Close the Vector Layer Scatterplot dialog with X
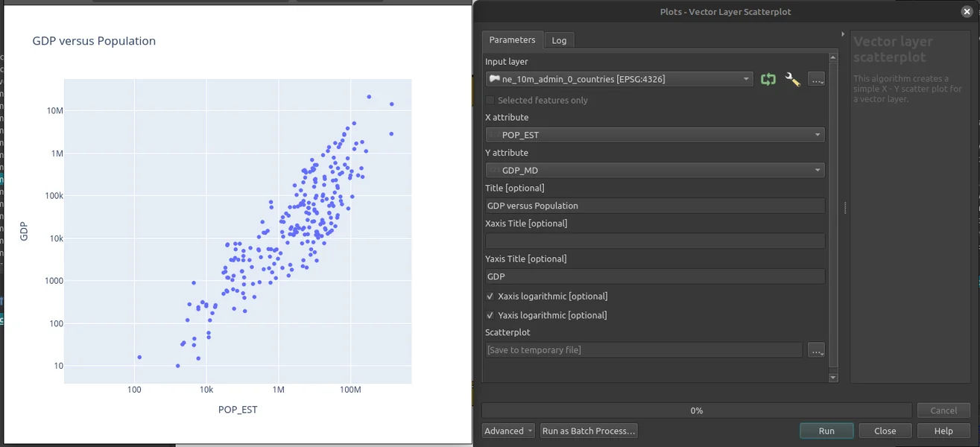 (967, 11)
